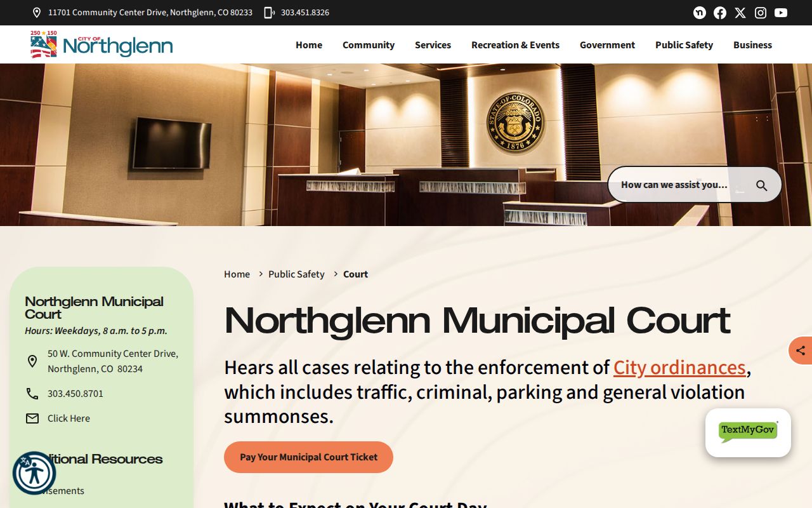Click the Northglenn Municipal Court page heading
812x508 pixels.
click(477, 321)
